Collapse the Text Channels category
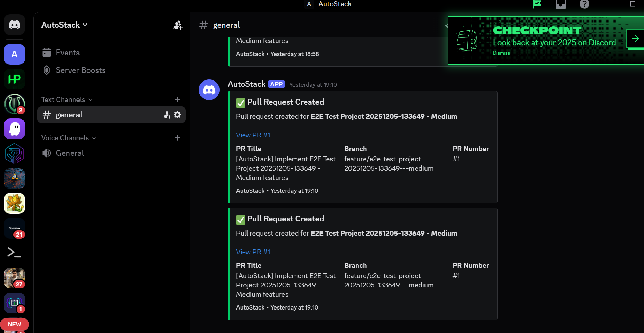644x333 pixels. tap(67, 99)
